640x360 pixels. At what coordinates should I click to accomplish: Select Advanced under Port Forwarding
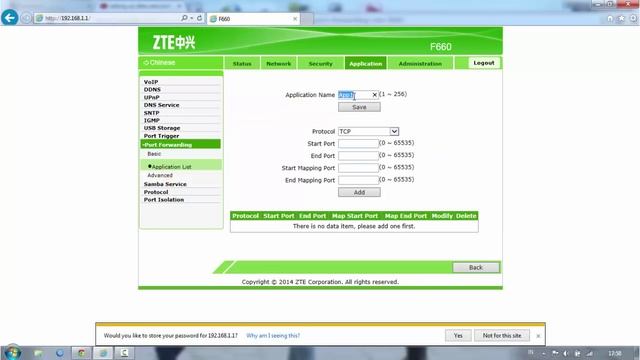click(x=160, y=175)
